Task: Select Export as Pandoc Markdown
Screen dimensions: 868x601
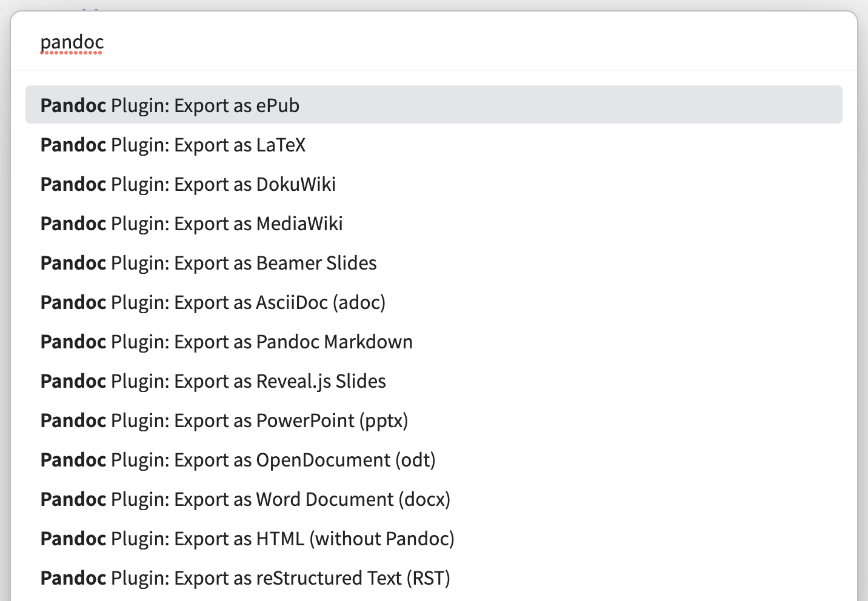Action: (x=226, y=342)
